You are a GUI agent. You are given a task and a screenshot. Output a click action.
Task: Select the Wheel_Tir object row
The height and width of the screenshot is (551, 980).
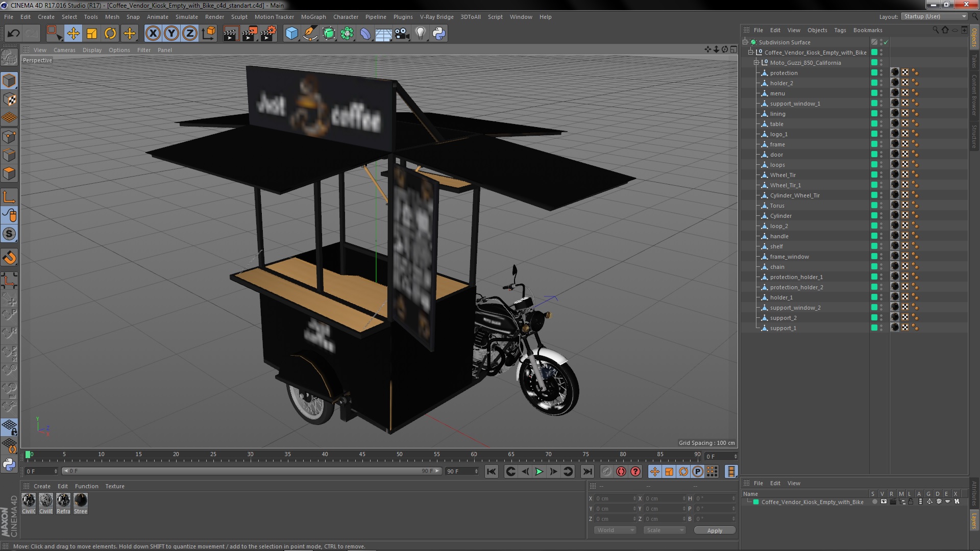782,174
